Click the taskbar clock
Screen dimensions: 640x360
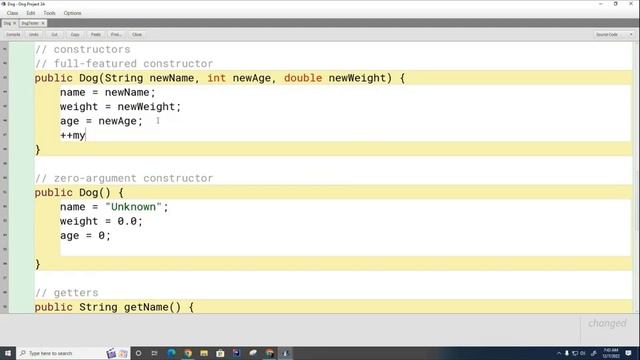(x=611, y=353)
